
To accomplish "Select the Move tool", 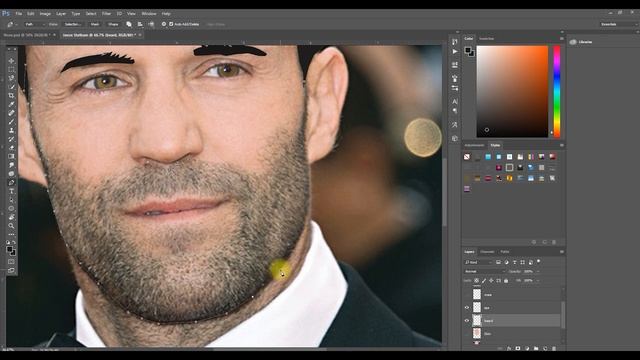I will pos(11,61).
